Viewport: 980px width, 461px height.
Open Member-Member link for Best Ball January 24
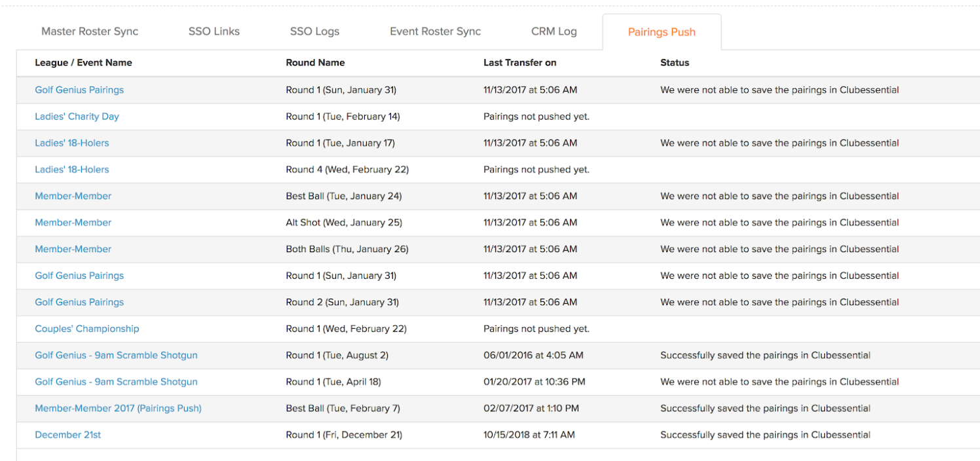(73, 196)
